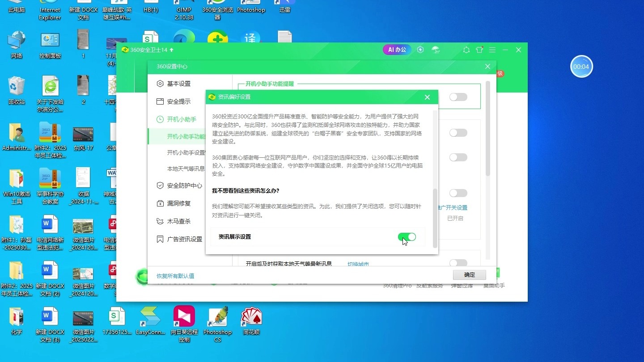The height and width of the screenshot is (362, 644).
Task: Select the 电信网络新型违法犯 Word document icon
Action: click(50, 232)
